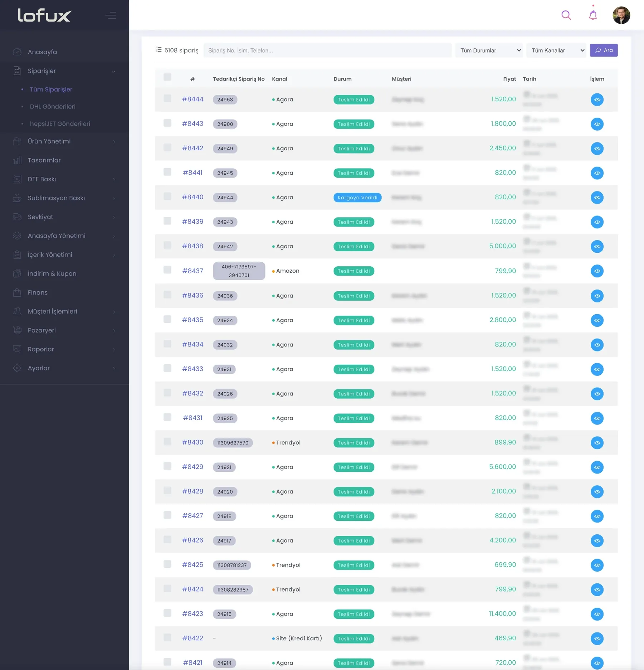Open order link #8438
The width and height of the screenshot is (644, 670).
pyautogui.click(x=192, y=246)
